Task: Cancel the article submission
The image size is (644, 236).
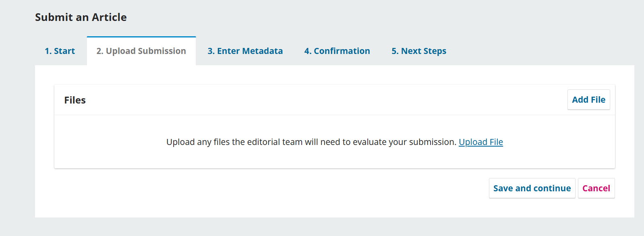Action: [596, 188]
